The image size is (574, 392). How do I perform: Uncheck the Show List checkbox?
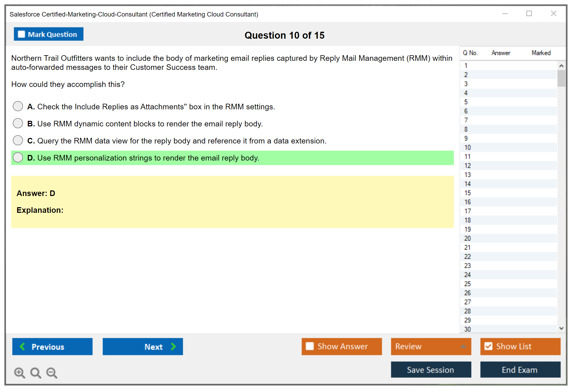489,346
